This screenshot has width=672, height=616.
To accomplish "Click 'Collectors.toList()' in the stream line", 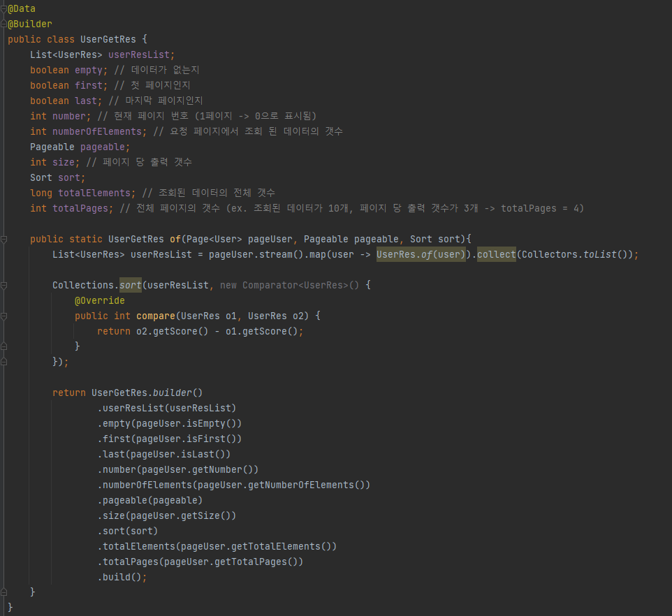I will (x=575, y=254).
